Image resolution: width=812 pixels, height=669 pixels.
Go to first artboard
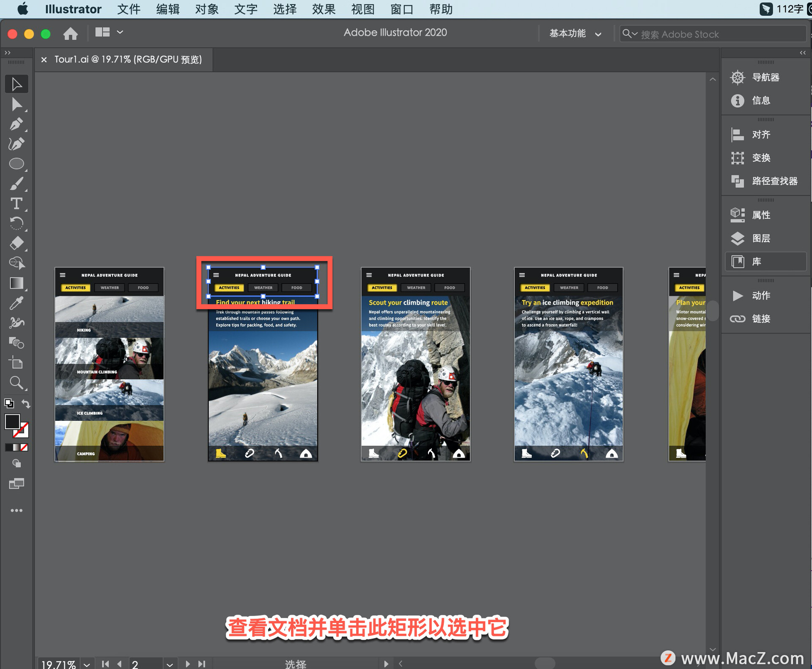(x=105, y=664)
